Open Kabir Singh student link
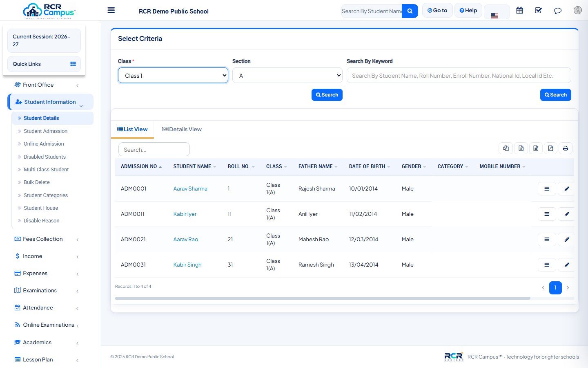The width and height of the screenshot is (588, 368). pos(187,265)
